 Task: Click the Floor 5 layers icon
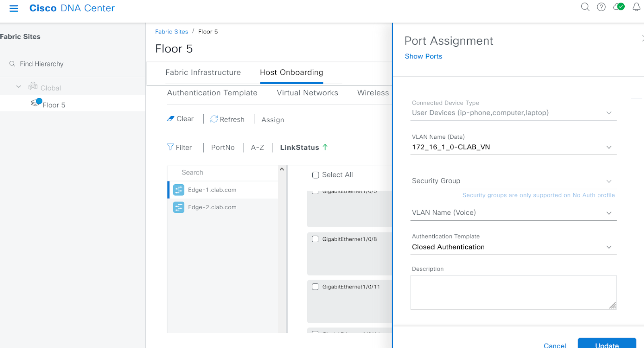pos(36,103)
